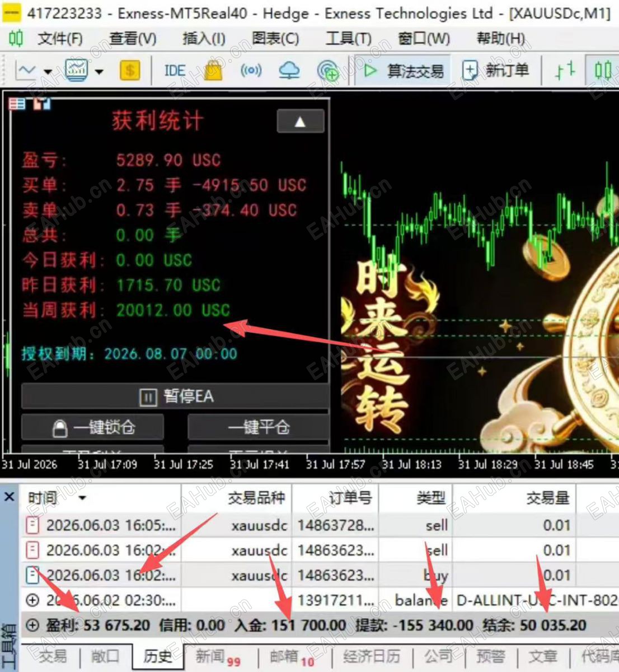Click the 入金: 151 700.00 summary value
The height and width of the screenshot is (672, 619).
click(290, 625)
